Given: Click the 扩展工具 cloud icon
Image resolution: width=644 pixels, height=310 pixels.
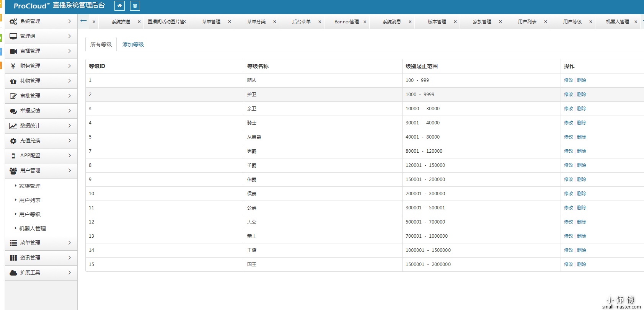Looking at the screenshot, I should tap(13, 273).
